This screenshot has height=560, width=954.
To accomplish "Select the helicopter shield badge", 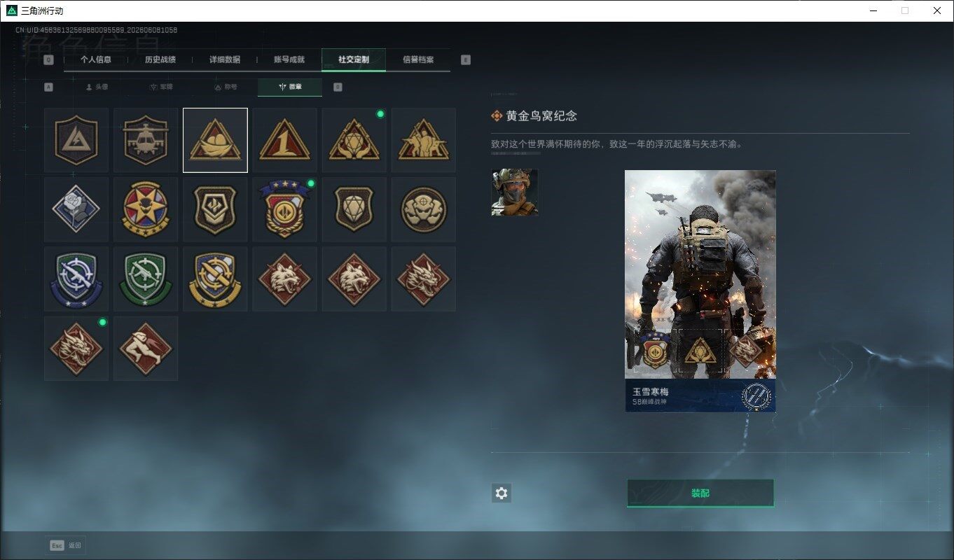I will (x=146, y=140).
